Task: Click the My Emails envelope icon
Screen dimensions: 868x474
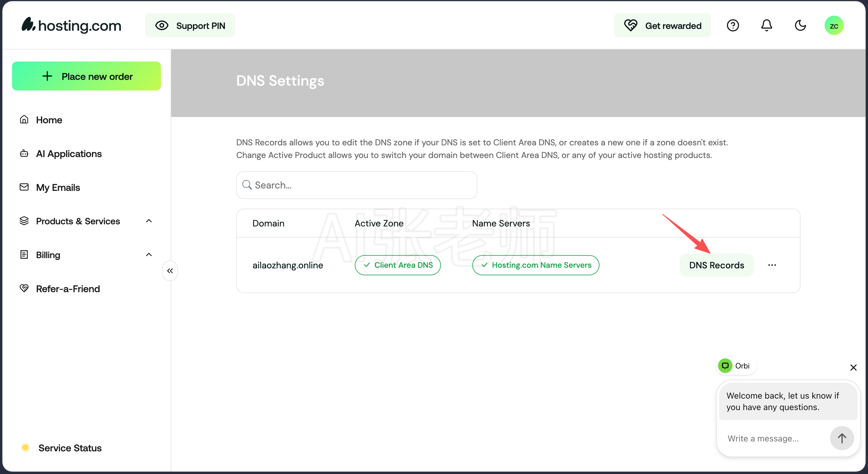Action: point(24,187)
